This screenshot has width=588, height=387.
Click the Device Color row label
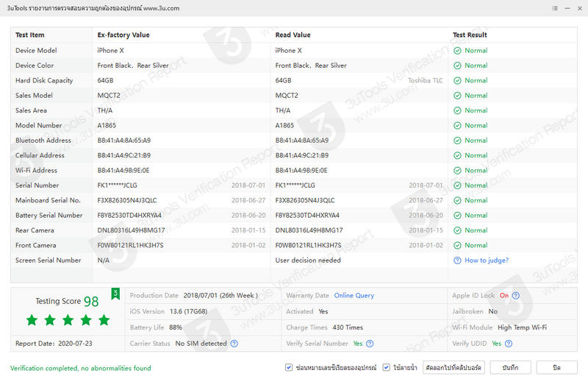point(35,65)
